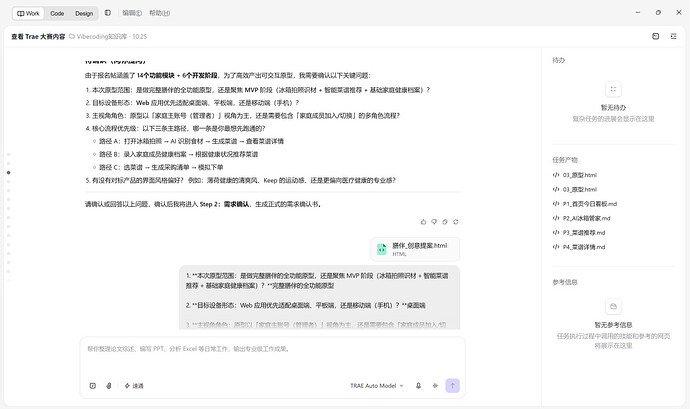Copy the response with the copy icon

[x=445, y=222]
